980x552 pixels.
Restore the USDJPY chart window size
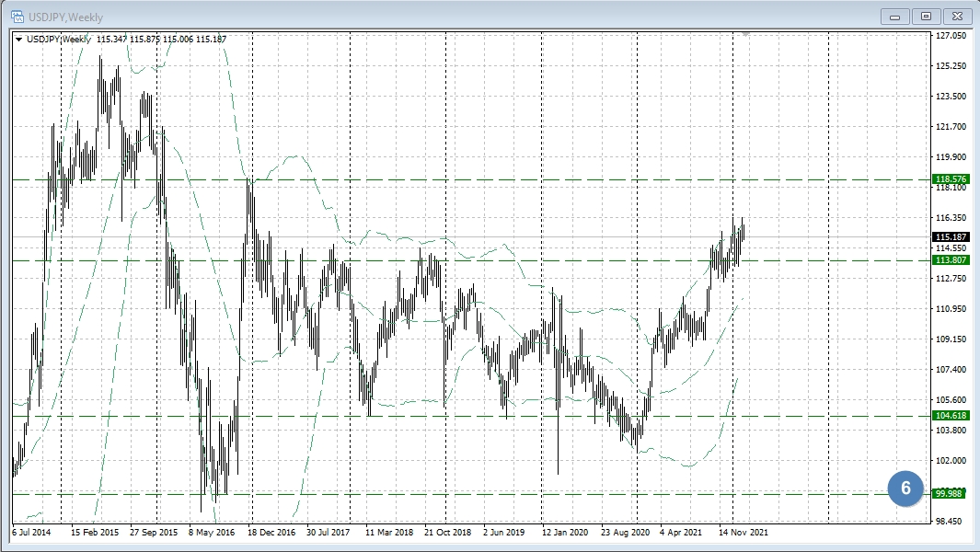(926, 16)
